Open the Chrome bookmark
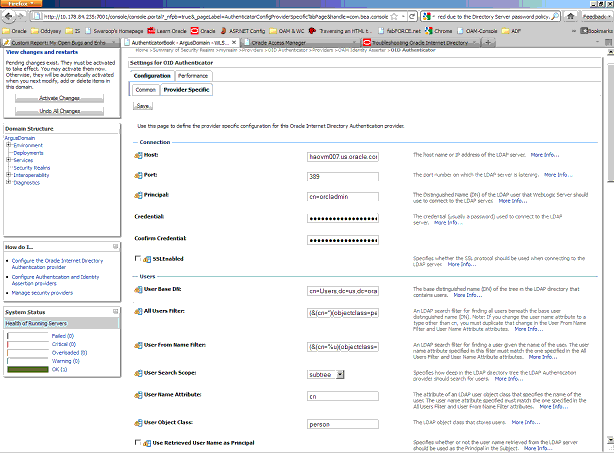 pos(439,31)
